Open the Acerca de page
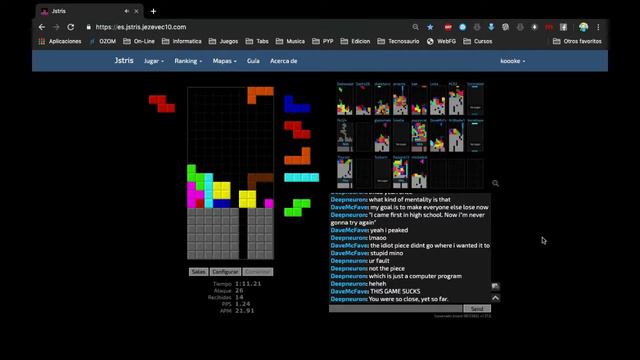The height and width of the screenshot is (360, 640). 284,61
